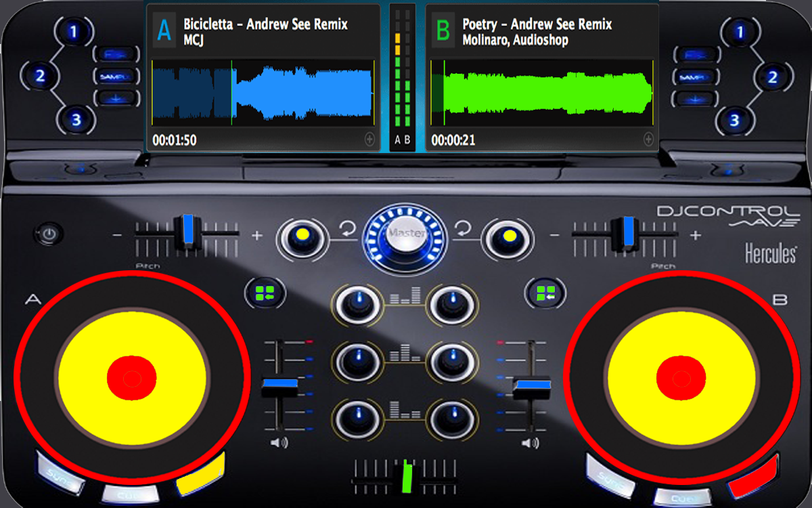The width and height of the screenshot is (812, 508).
Task: Seek in the green deck B waveform
Action: (x=543, y=93)
